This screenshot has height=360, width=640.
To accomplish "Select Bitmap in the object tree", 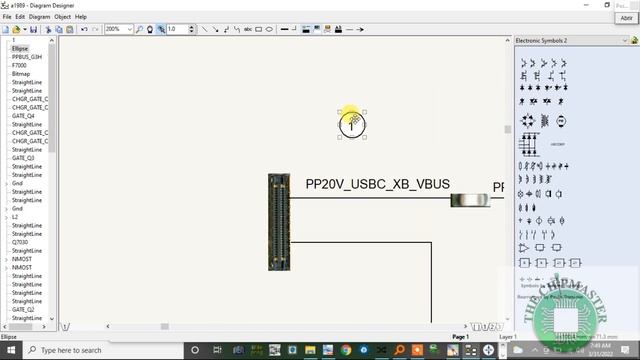I will pyautogui.click(x=21, y=74).
